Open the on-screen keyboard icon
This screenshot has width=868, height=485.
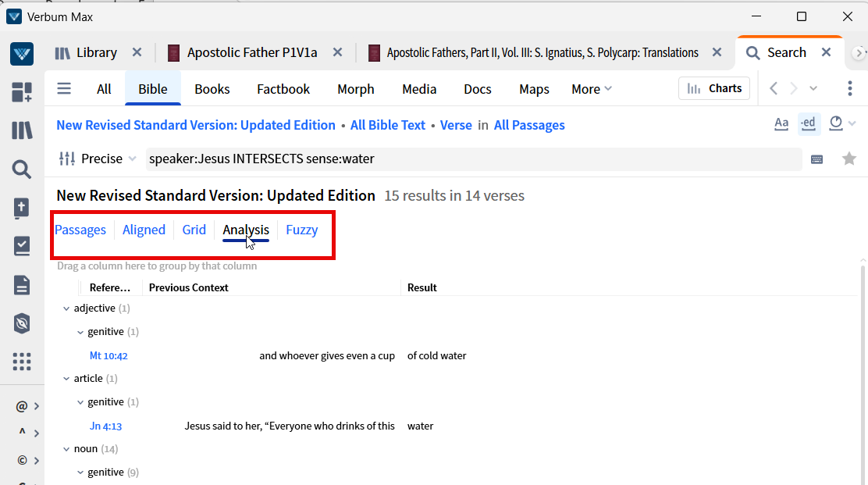(x=816, y=159)
